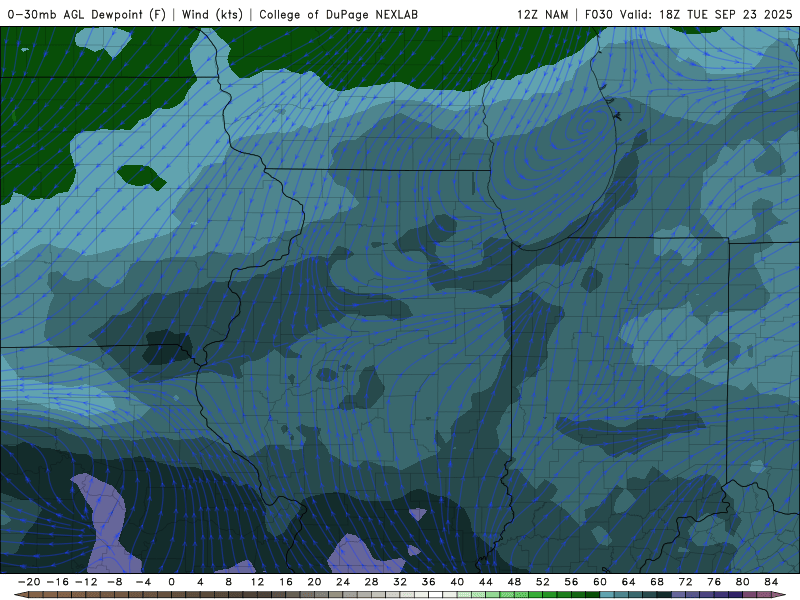The height and width of the screenshot is (600, 800).
Task: Click the -20 value on the color scale
Action: 29,582
